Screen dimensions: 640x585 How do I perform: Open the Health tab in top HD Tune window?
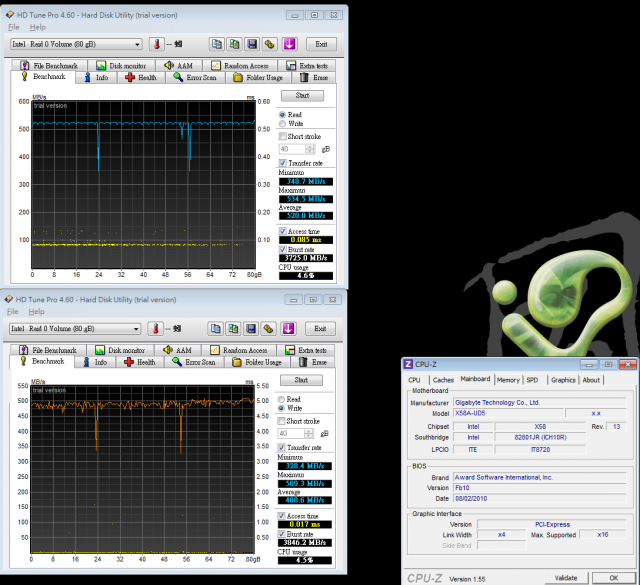click(141, 78)
